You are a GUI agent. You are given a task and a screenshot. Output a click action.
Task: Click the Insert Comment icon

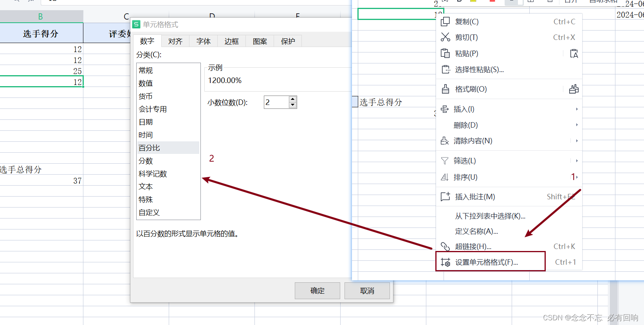446,197
